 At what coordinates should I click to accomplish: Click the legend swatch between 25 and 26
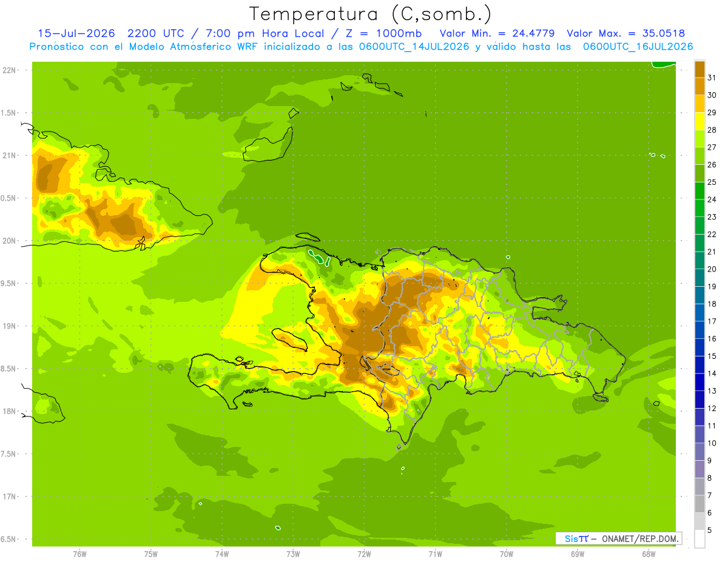tap(699, 173)
